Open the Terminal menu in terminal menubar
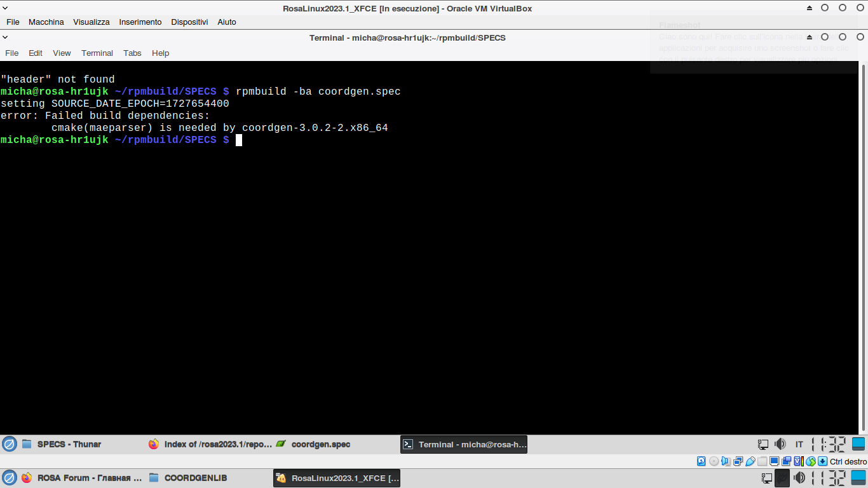This screenshot has height=488, width=868. click(97, 53)
